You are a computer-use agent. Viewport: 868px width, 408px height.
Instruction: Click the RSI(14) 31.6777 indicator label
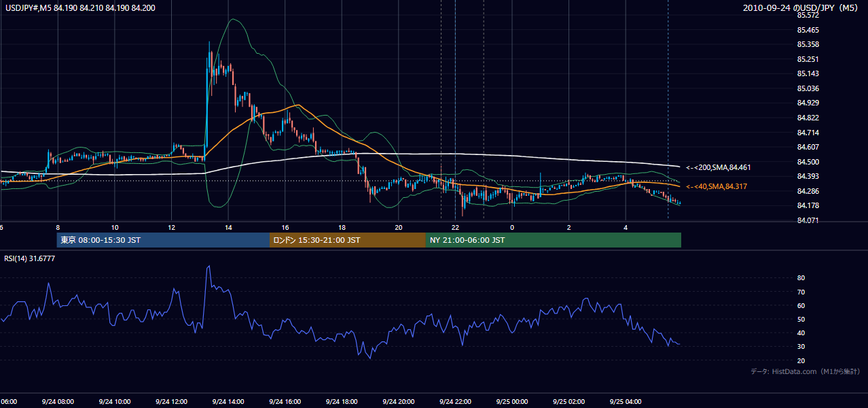(31, 258)
